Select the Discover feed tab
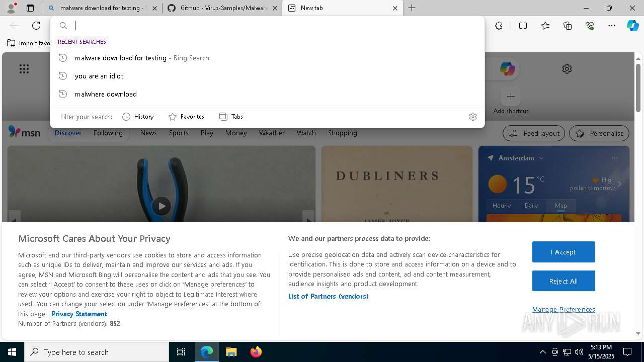 68,133
